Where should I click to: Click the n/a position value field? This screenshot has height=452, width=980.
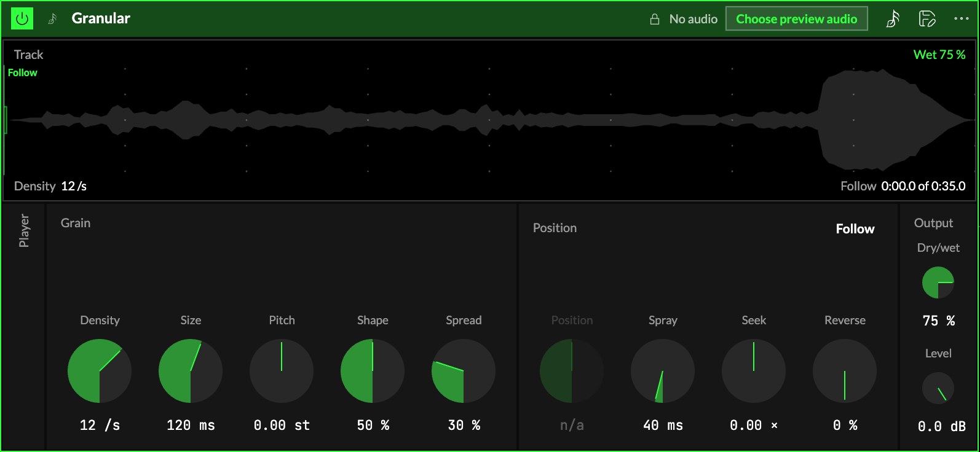pos(572,425)
